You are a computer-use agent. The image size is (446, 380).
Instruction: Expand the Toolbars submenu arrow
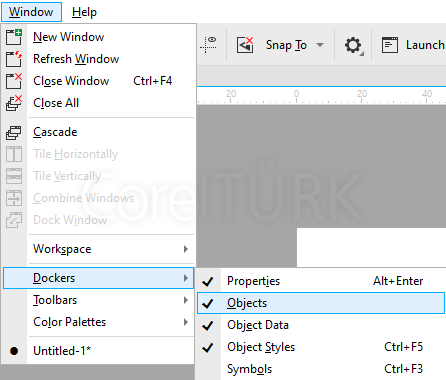(x=186, y=300)
